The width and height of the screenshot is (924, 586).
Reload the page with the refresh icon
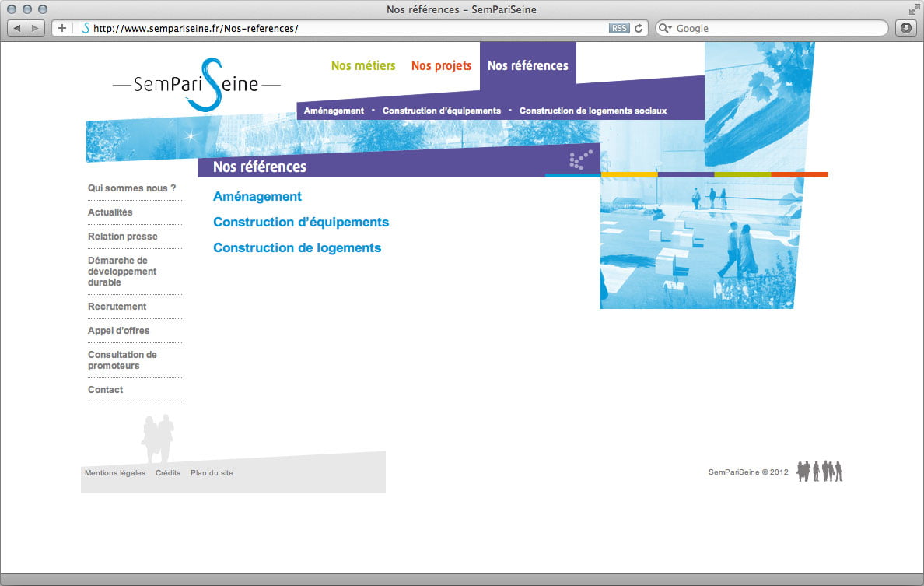pyautogui.click(x=639, y=28)
